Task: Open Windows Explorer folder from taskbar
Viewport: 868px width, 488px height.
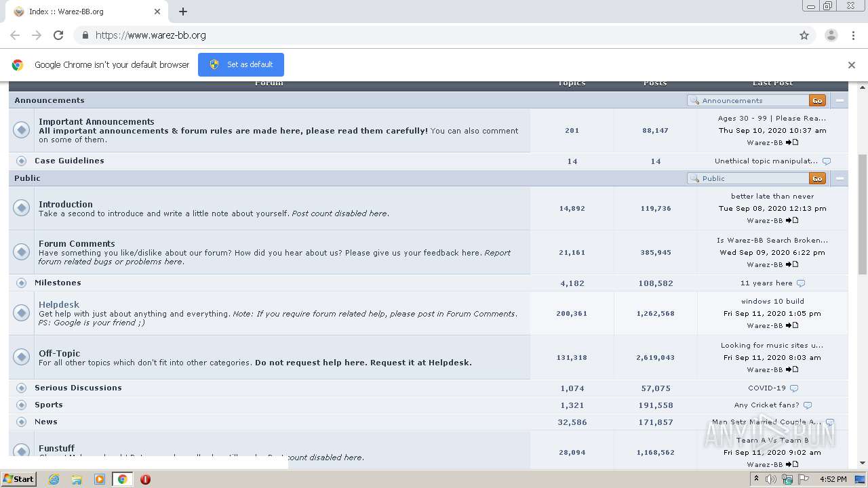Action: (x=77, y=479)
